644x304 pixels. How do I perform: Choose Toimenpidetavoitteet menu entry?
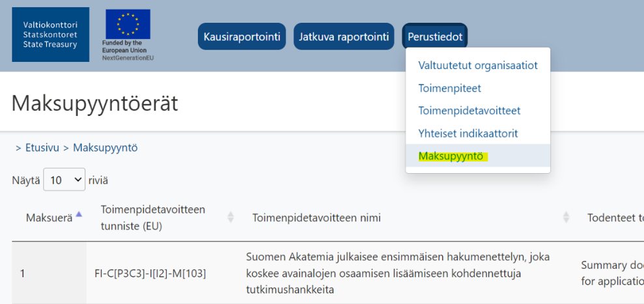469,111
